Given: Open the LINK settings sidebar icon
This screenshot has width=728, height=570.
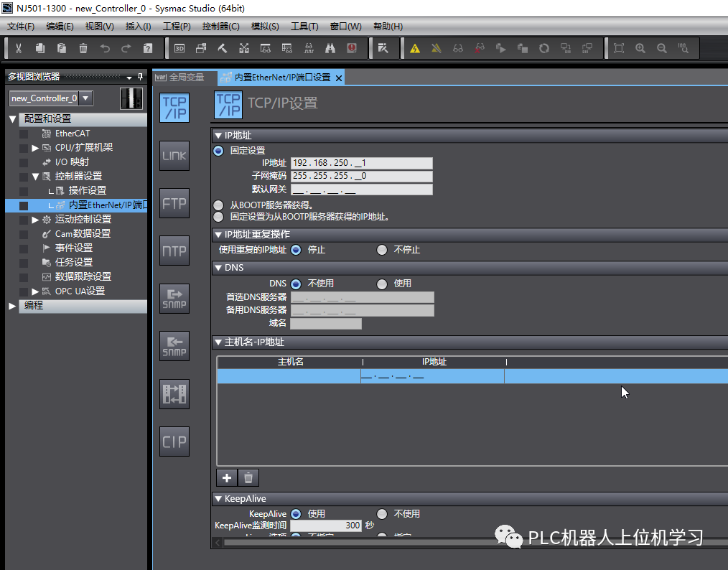Looking at the screenshot, I should pyautogui.click(x=174, y=156).
